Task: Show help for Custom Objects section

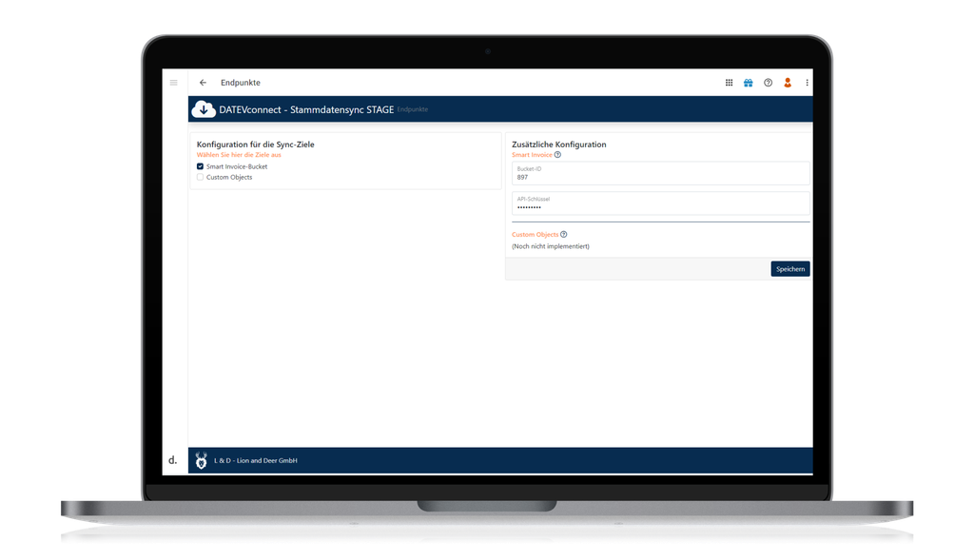Action: [x=564, y=234]
